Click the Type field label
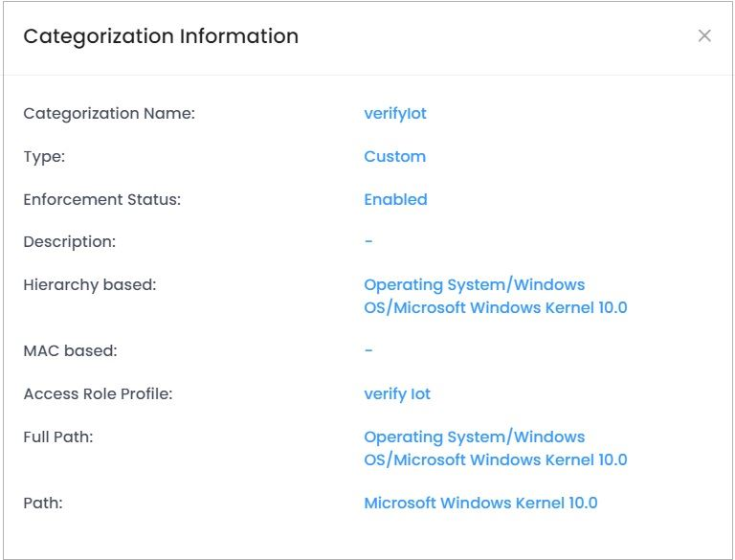 [44, 157]
